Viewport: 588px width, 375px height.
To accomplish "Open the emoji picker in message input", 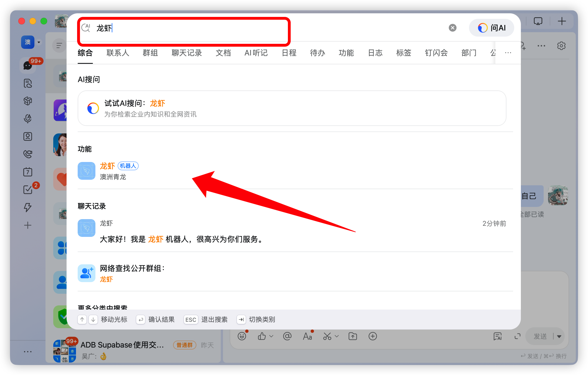I will click(242, 336).
